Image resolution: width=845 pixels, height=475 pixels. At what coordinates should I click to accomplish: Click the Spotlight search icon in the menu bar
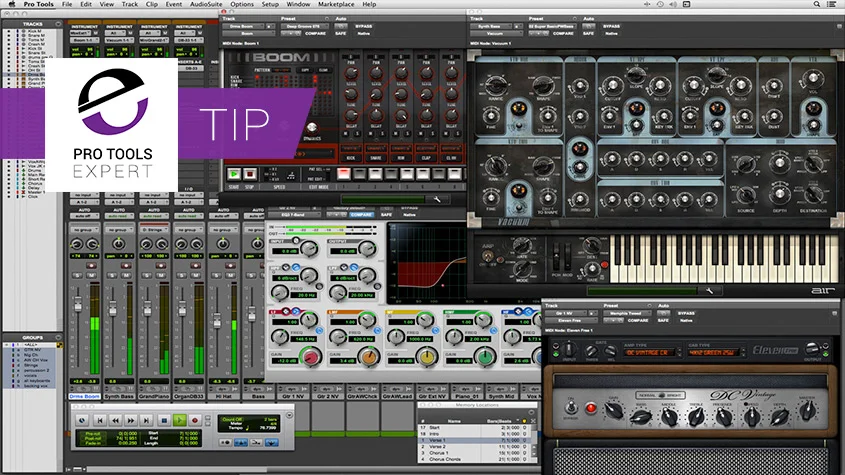817,4
